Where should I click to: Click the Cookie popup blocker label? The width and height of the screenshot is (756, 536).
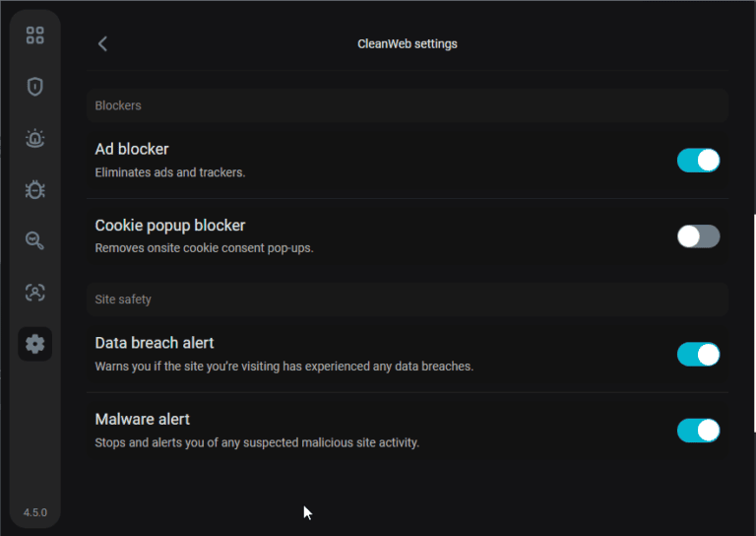tap(169, 226)
